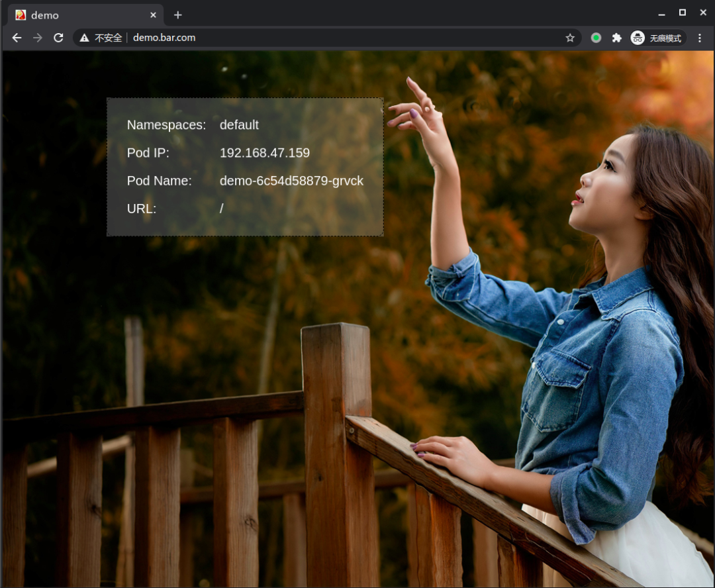Click the URL: label
The width and height of the screenshot is (715, 588).
click(x=142, y=209)
